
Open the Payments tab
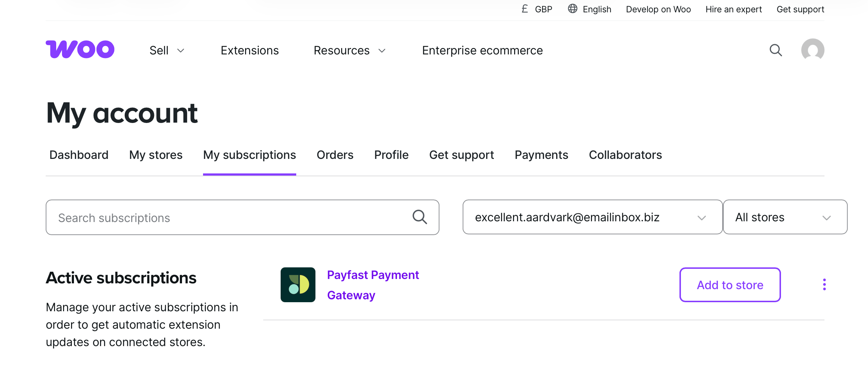coord(541,155)
